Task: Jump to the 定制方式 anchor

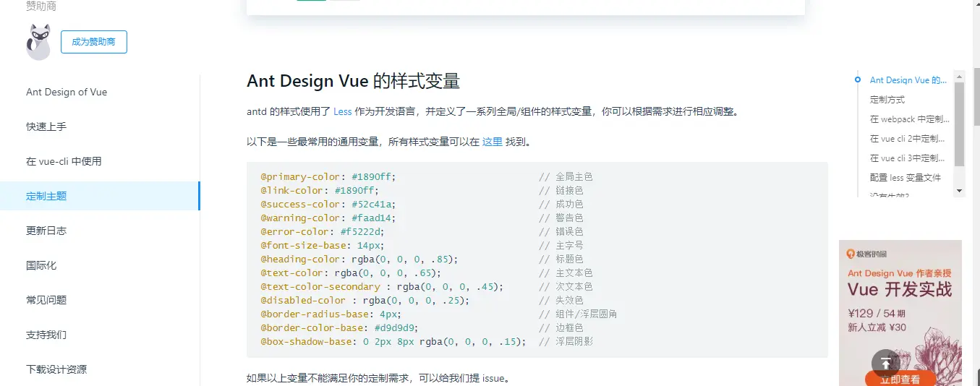Action: (x=887, y=100)
